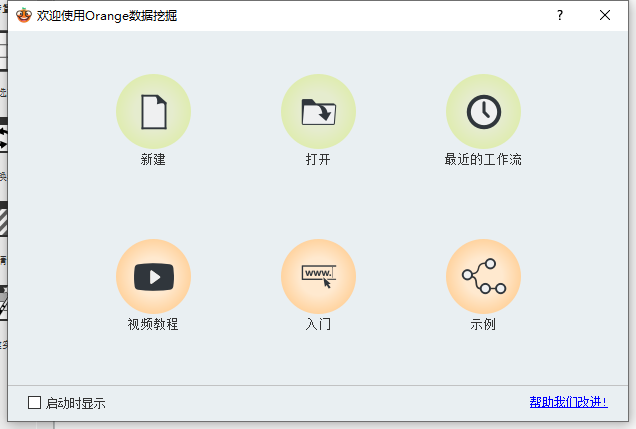
Task: Show 最近的工作流 clock icon
Action: (483, 112)
